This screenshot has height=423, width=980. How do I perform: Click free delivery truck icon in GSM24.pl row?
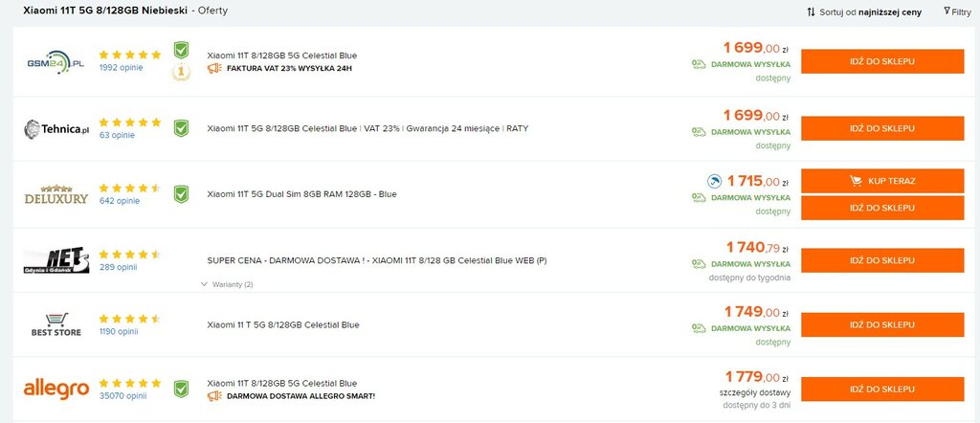point(699,64)
